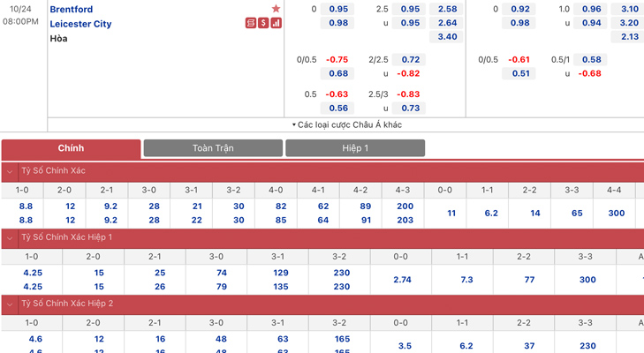
Task: Choose over 2/2.5 odds 0.72
Action: tap(410, 60)
